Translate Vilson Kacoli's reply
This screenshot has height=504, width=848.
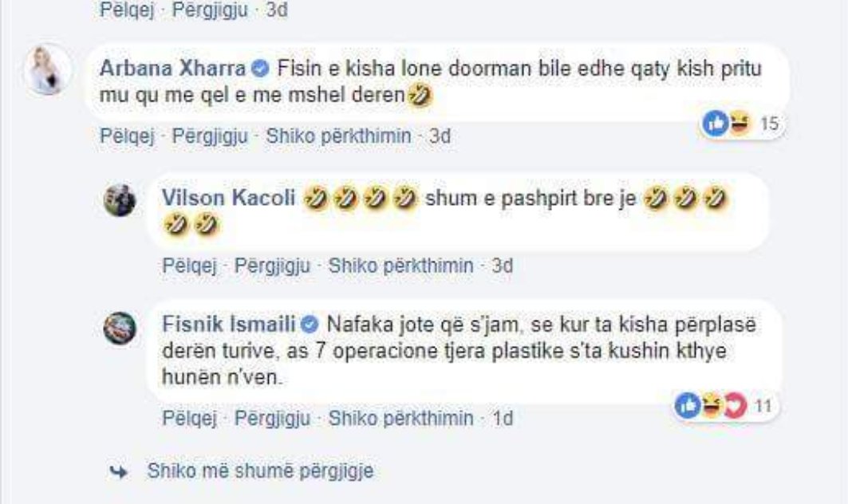point(401,265)
